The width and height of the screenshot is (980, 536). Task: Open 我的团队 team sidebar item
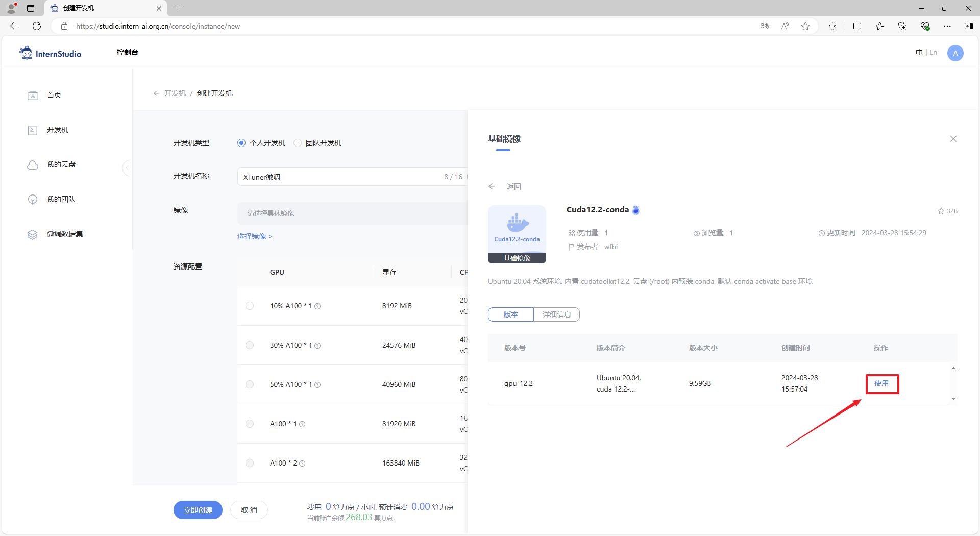(61, 199)
